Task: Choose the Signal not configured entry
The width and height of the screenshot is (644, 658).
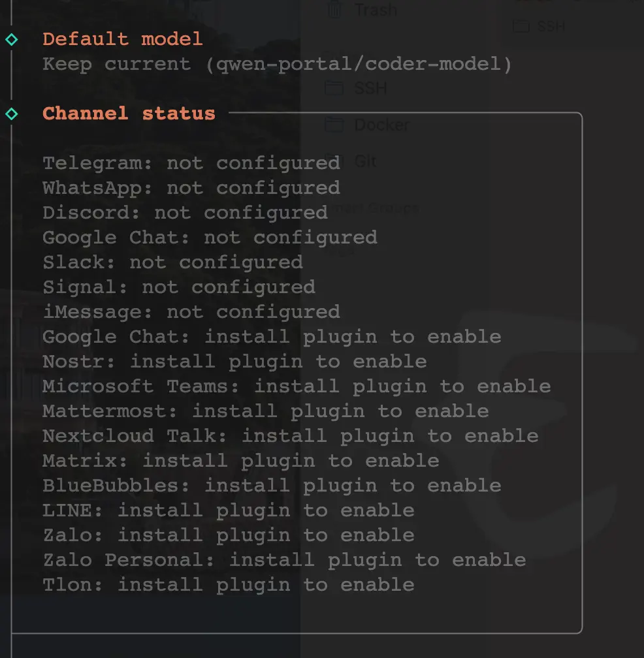Action: tap(178, 287)
